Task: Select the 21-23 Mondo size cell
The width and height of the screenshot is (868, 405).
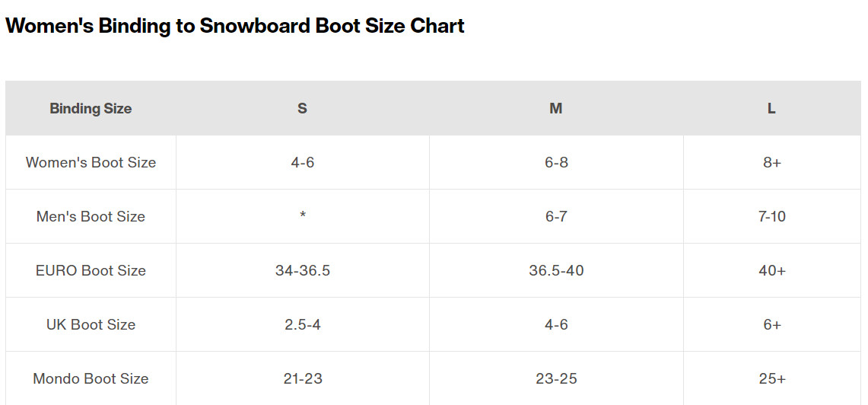Action: click(302, 378)
